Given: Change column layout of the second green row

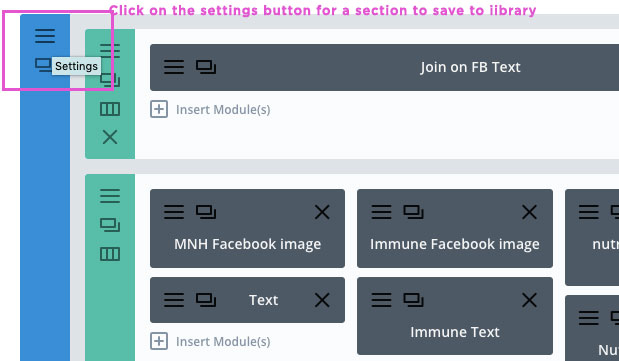Looking at the screenshot, I should coord(110,254).
